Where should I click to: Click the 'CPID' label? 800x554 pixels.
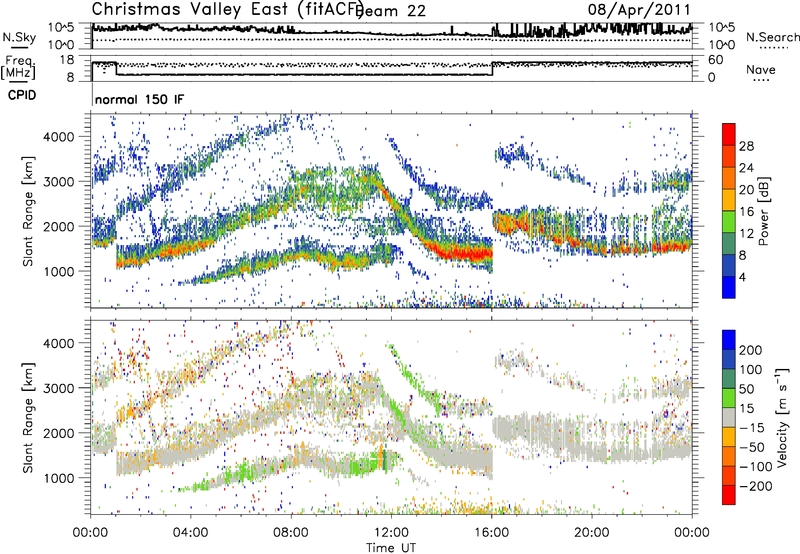(x=22, y=95)
